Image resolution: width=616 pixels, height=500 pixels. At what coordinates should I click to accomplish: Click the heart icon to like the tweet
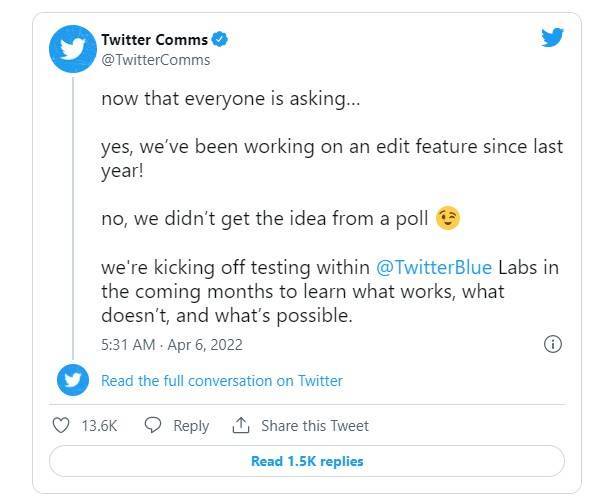click(60, 425)
